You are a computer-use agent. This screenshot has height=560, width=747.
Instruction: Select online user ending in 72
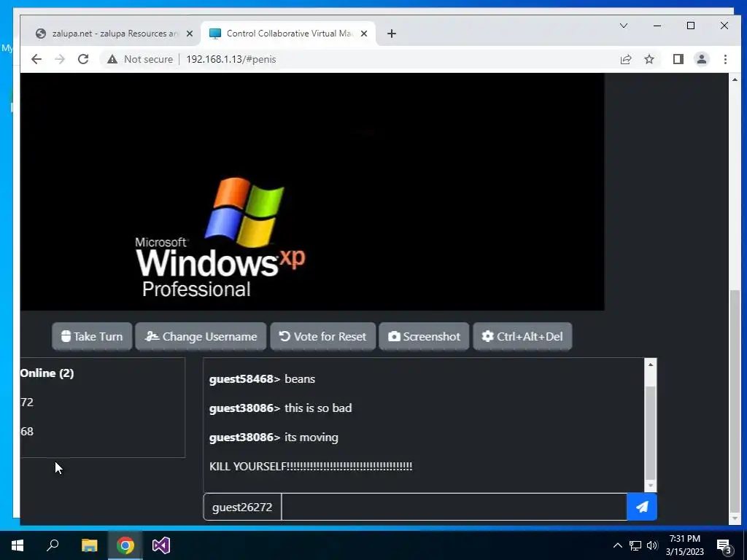pos(27,402)
